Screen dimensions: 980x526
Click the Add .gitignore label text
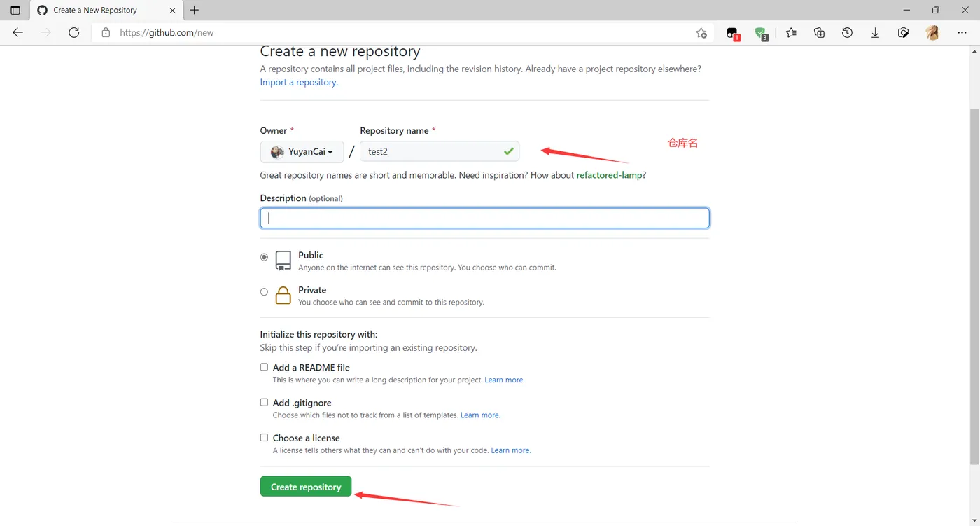[302, 403]
